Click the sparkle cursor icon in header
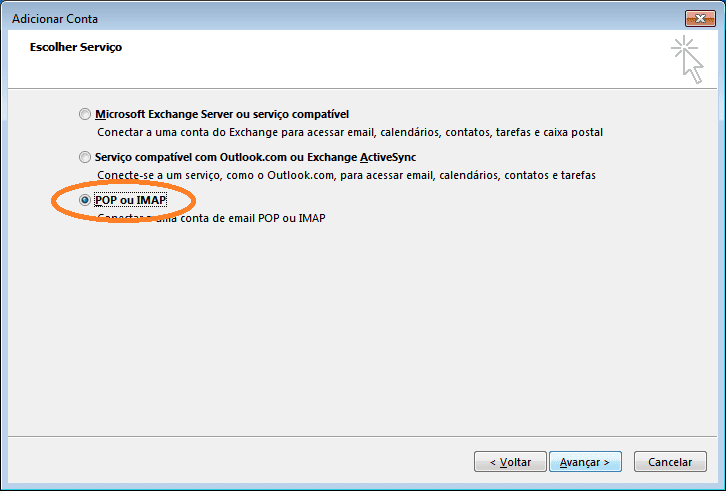726x491 pixels. pyautogui.click(x=687, y=58)
